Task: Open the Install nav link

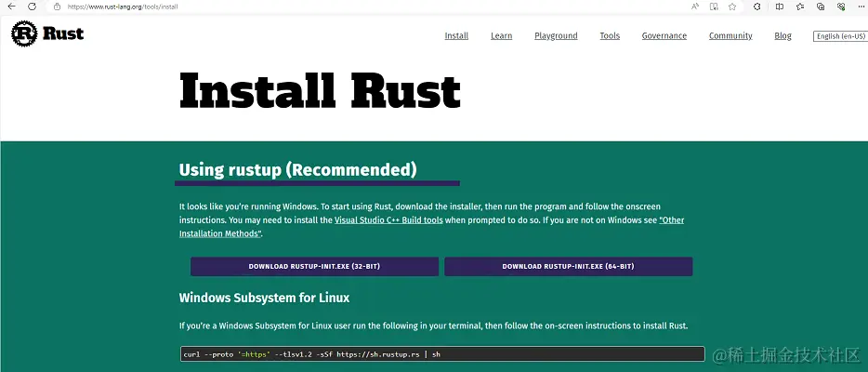Action: click(x=456, y=35)
